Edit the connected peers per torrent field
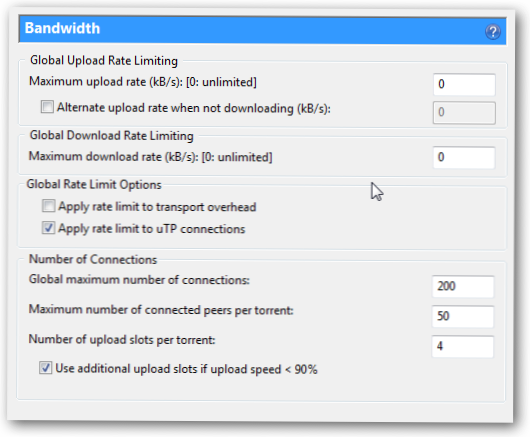Image resolution: width=530 pixels, height=437 pixels. tap(463, 316)
